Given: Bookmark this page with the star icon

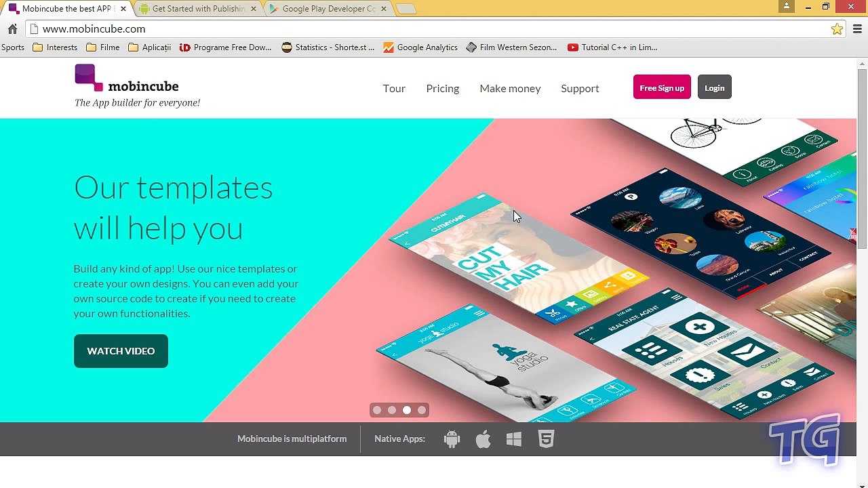Looking at the screenshot, I should click(837, 29).
